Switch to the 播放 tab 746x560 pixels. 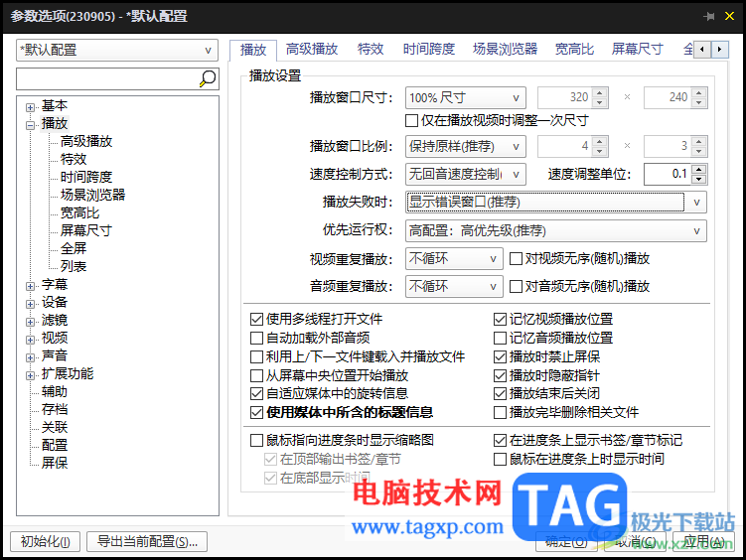point(253,50)
